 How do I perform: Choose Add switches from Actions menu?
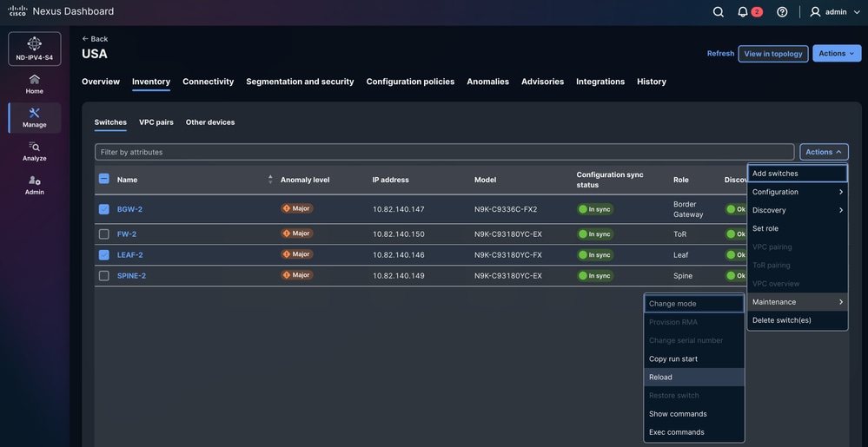tap(797, 173)
